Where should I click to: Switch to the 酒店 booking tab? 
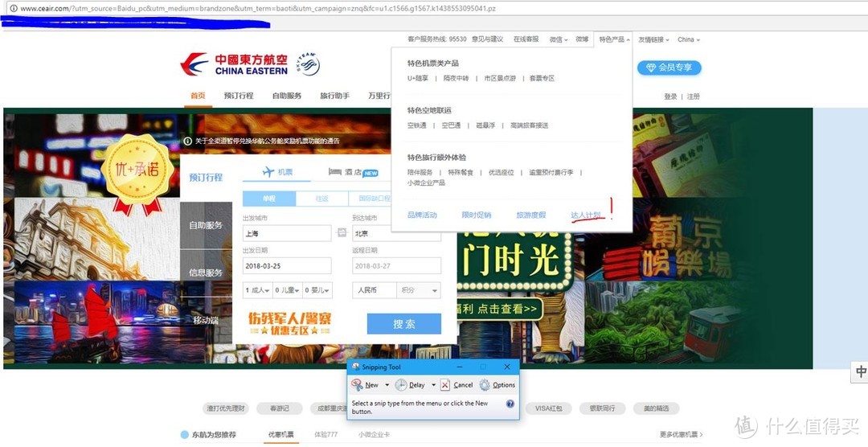coord(353,172)
